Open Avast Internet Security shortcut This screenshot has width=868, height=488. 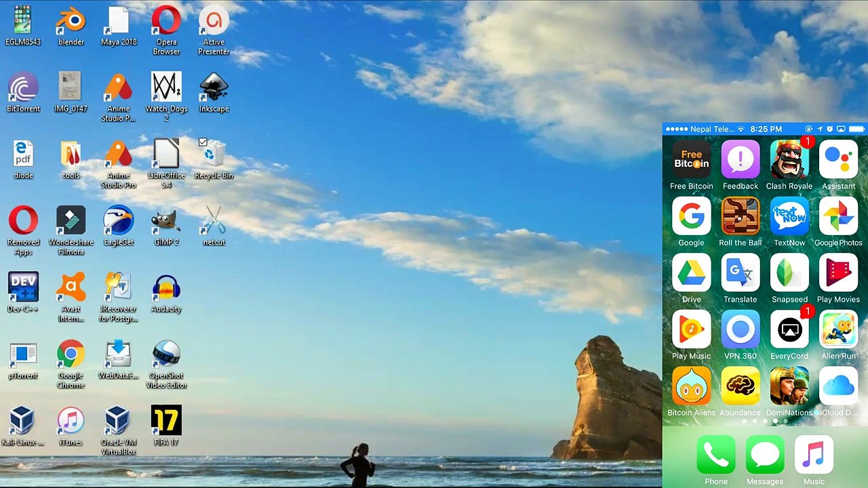[71, 287]
